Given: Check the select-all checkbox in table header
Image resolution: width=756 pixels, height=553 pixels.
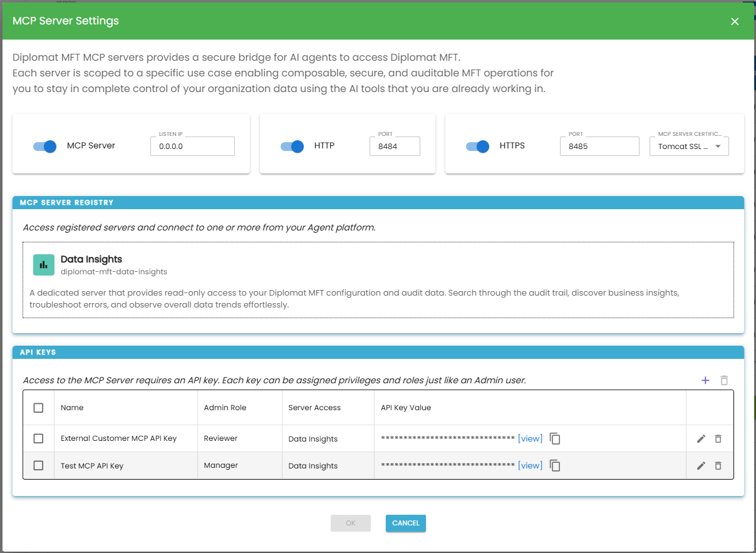Looking at the screenshot, I should point(38,408).
